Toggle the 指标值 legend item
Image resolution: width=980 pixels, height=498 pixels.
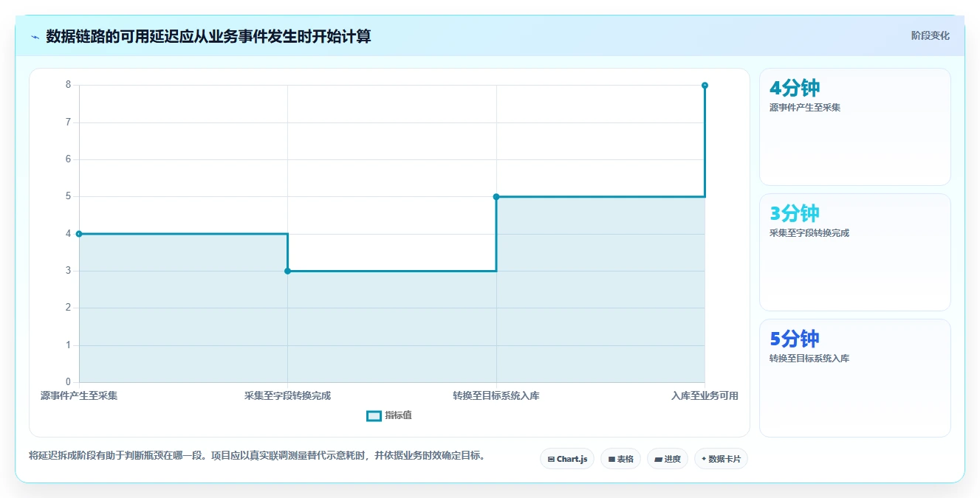tap(389, 415)
